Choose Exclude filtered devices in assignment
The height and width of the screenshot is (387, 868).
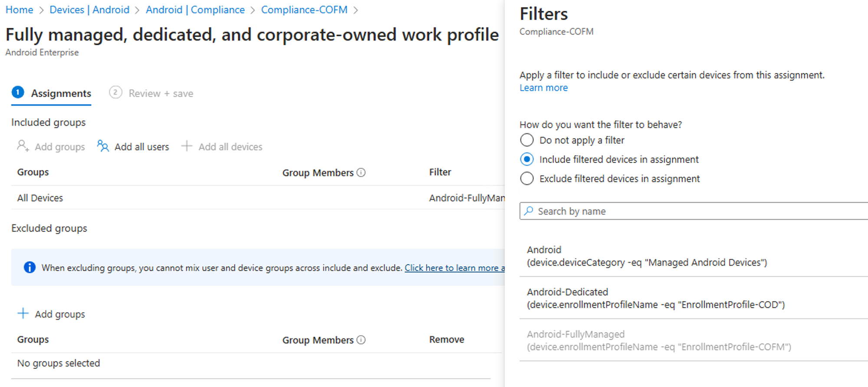pos(527,179)
